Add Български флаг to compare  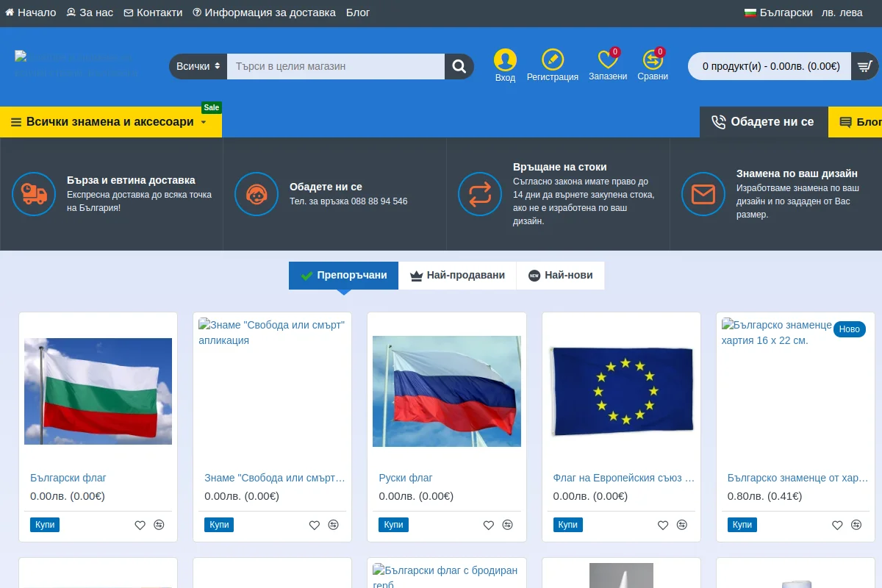coord(159,525)
